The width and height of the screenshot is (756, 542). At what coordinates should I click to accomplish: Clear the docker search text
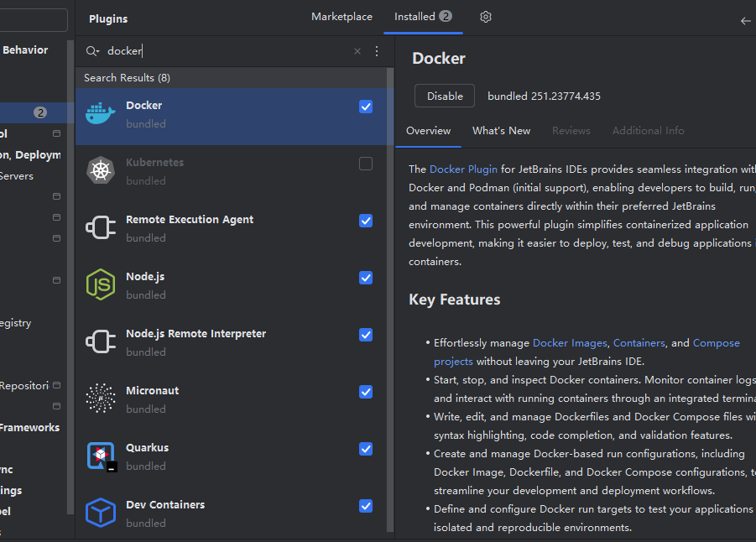(x=357, y=51)
